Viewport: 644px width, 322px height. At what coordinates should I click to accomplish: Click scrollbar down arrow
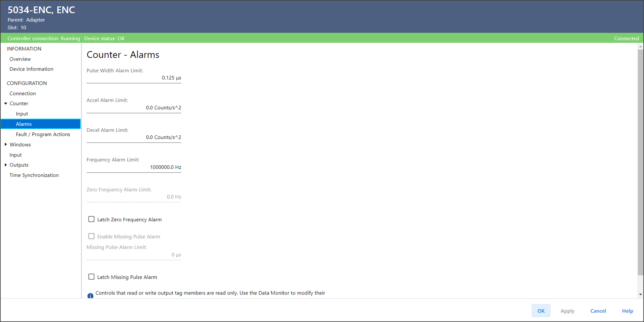[x=640, y=294]
